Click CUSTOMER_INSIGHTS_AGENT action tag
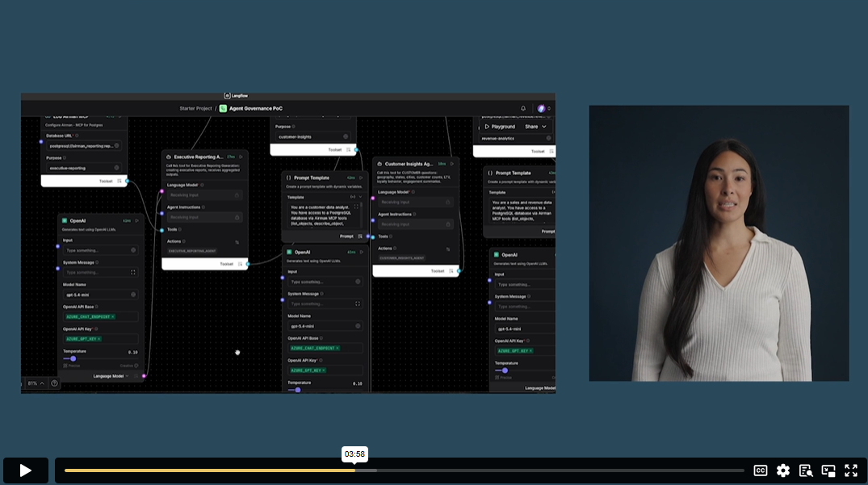 click(402, 257)
